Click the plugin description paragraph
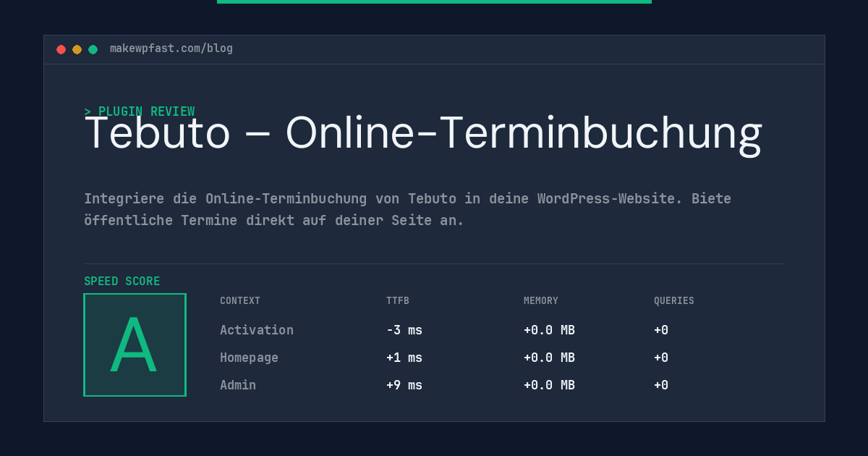Image resolution: width=868 pixels, height=456 pixels. point(408,209)
